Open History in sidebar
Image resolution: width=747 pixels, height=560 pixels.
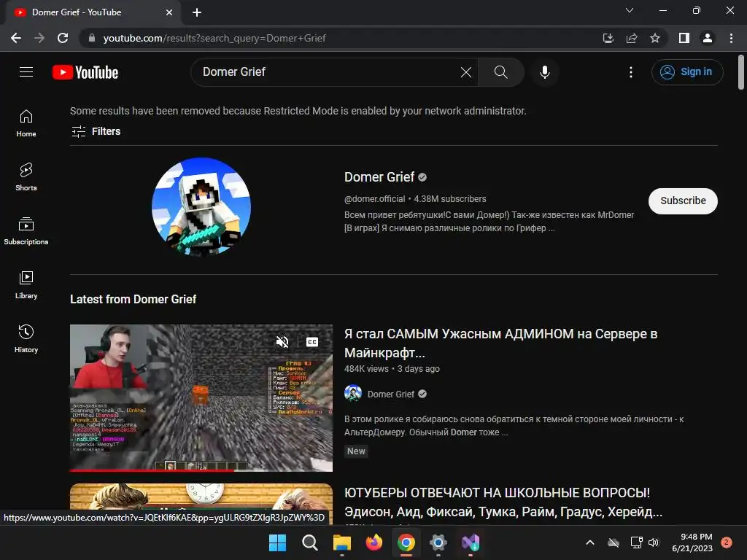coord(26,338)
